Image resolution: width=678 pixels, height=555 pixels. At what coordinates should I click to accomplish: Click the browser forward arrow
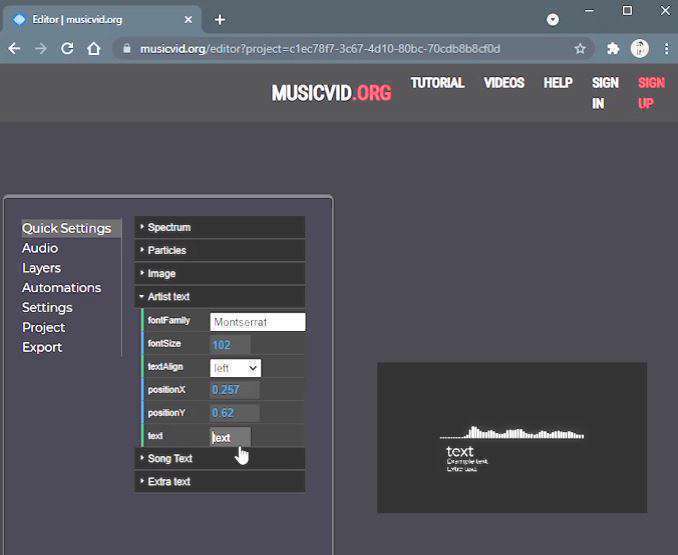click(41, 48)
